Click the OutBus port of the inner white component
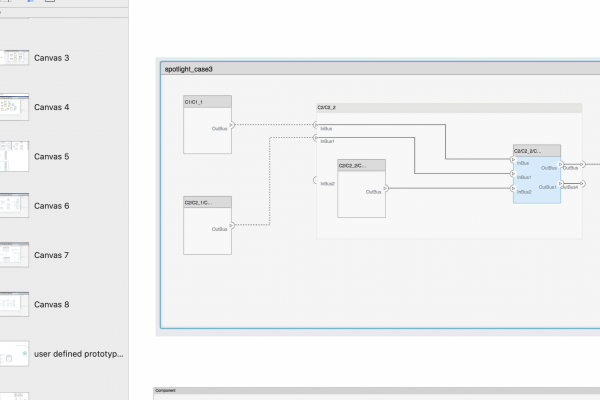 (x=386, y=188)
